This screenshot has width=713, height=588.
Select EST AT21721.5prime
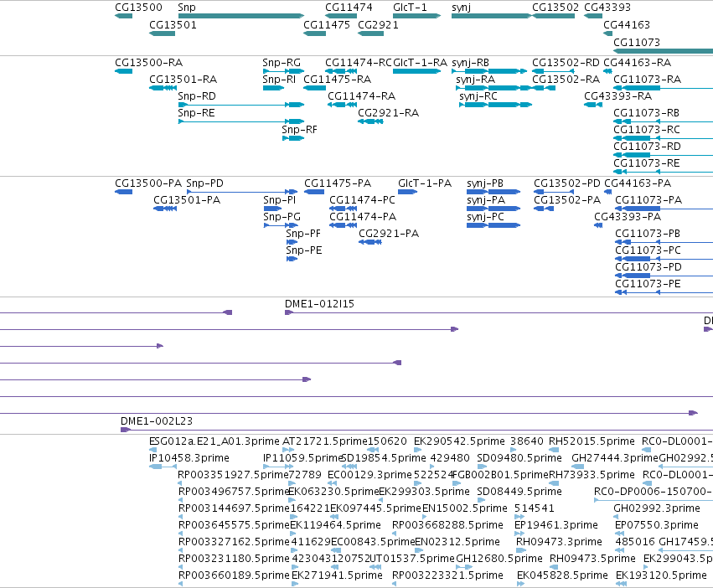point(288,450)
